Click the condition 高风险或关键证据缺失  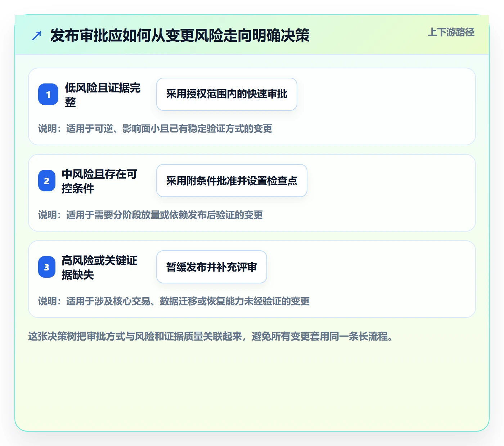(99, 267)
